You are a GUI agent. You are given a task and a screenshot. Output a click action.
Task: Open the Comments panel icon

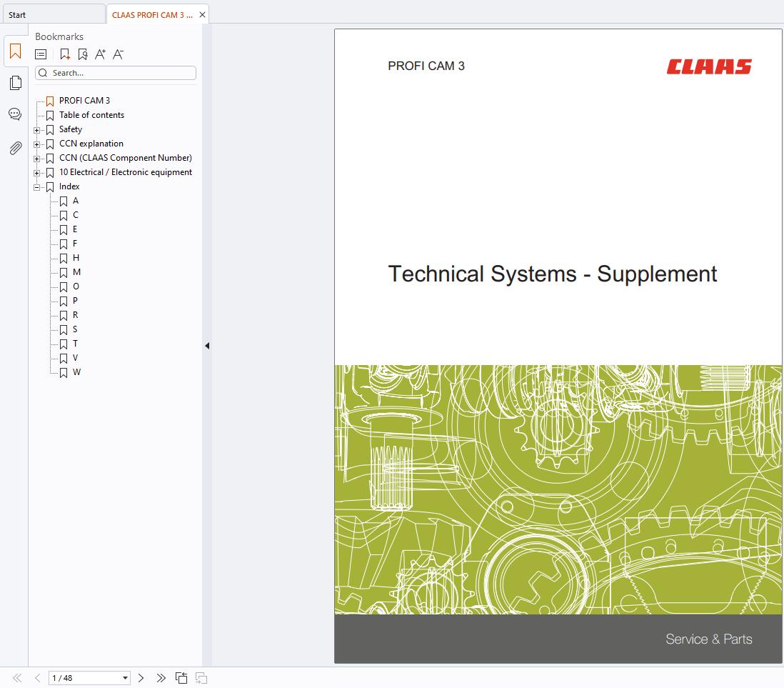click(15, 114)
